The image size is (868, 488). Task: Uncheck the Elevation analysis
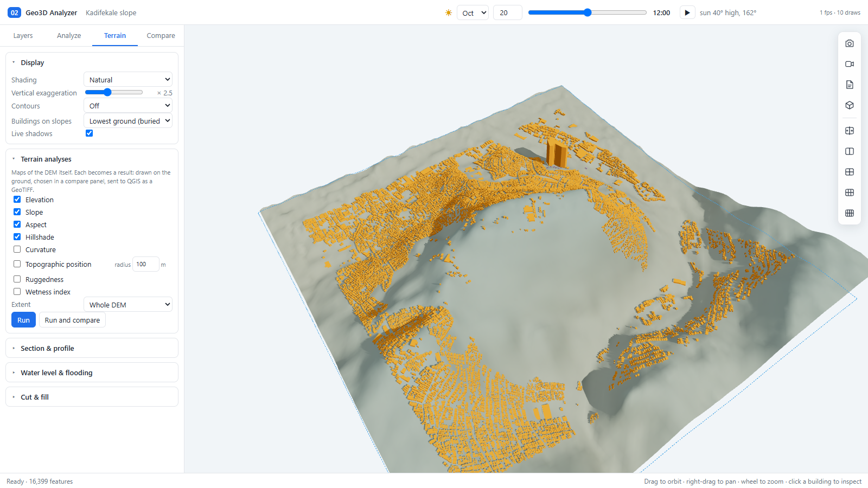(x=17, y=200)
